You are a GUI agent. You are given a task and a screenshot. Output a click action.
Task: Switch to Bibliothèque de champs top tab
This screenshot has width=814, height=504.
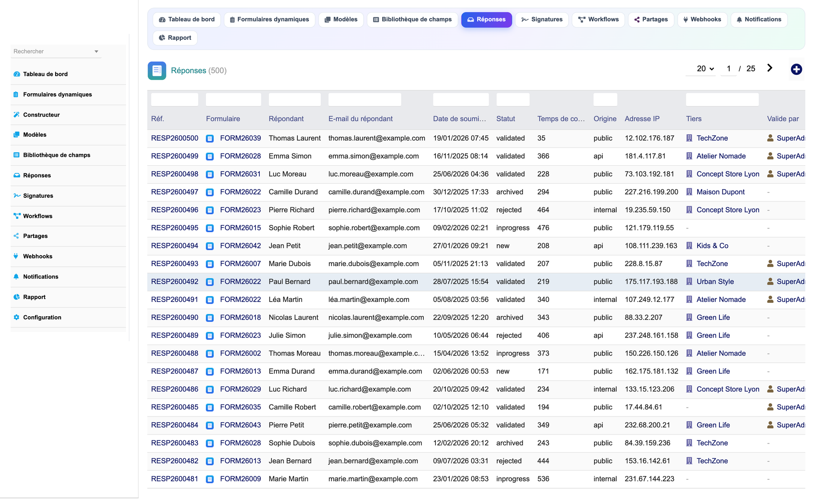pos(412,20)
